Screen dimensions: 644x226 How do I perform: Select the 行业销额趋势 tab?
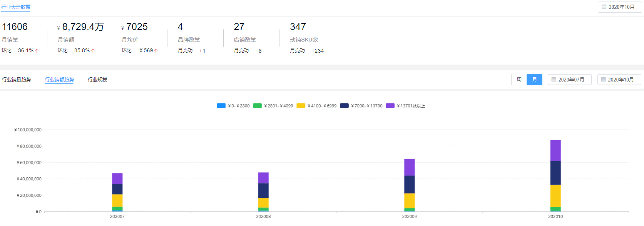(59, 80)
